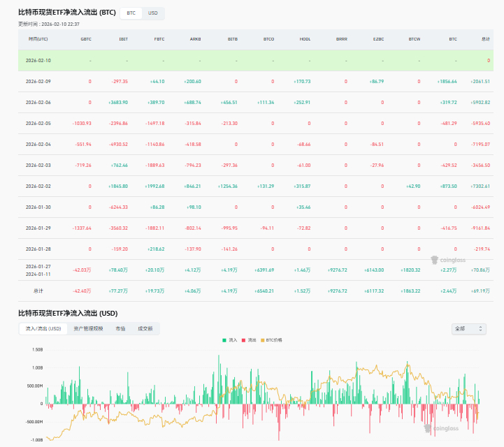Open the 全部 time range dropdown

[x=468, y=328]
